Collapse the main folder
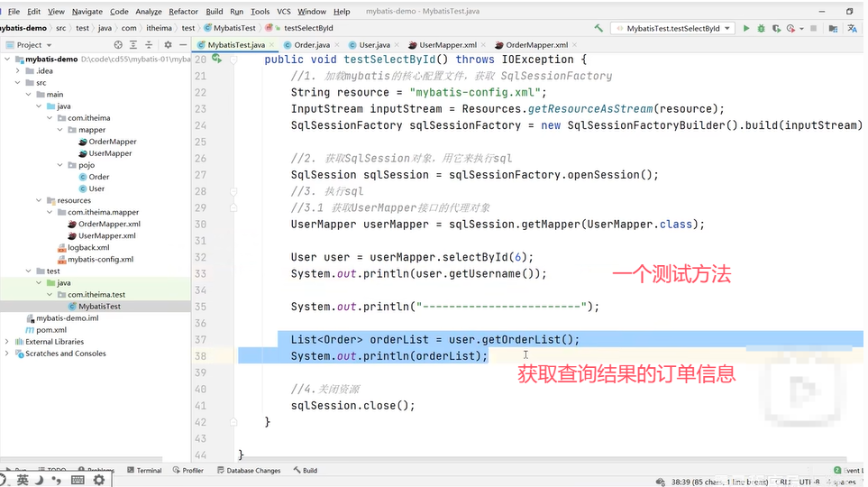The width and height of the screenshot is (868, 487). point(28,94)
